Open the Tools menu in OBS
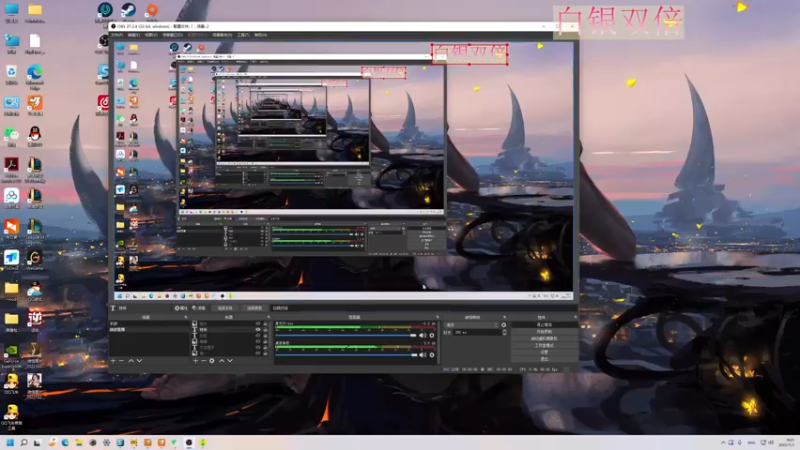 (x=243, y=35)
